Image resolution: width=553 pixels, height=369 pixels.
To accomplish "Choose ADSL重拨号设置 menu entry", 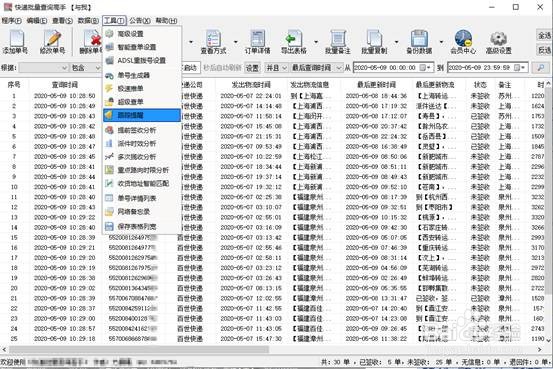I will 142,60.
